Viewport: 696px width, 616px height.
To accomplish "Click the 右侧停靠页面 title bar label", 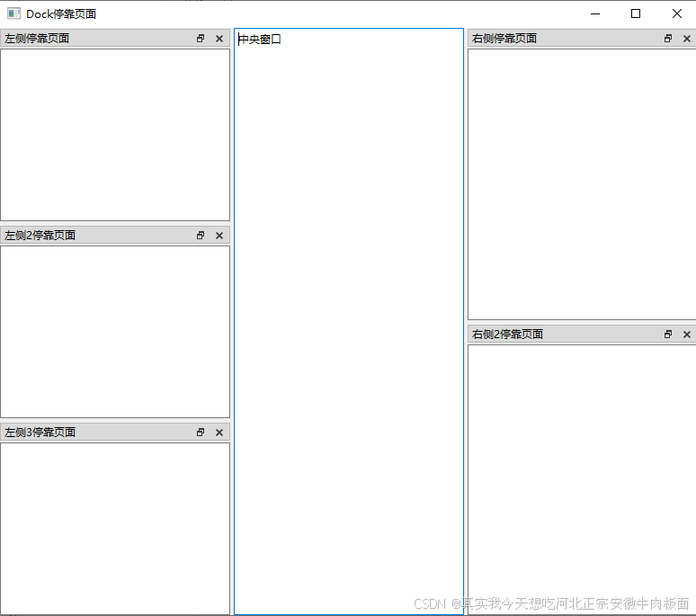I will [x=504, y=39].
